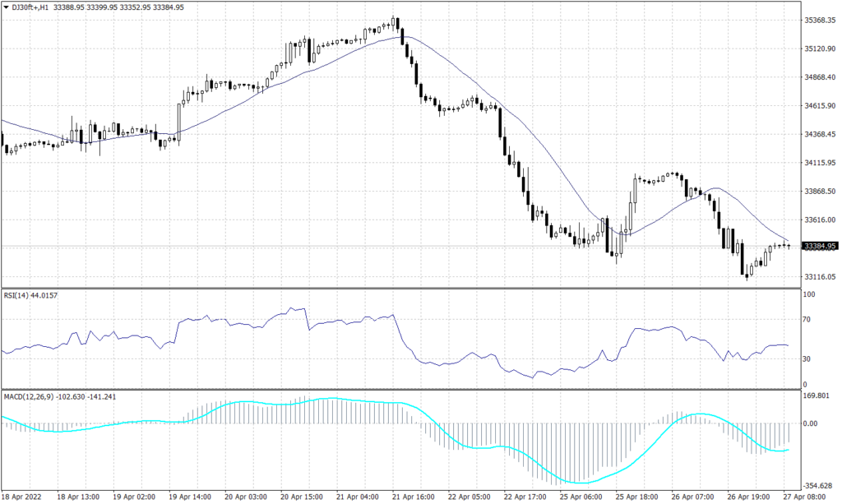Click the RSI 70 level label
Screen dimensions: 842x504
(x=807, y=320)
